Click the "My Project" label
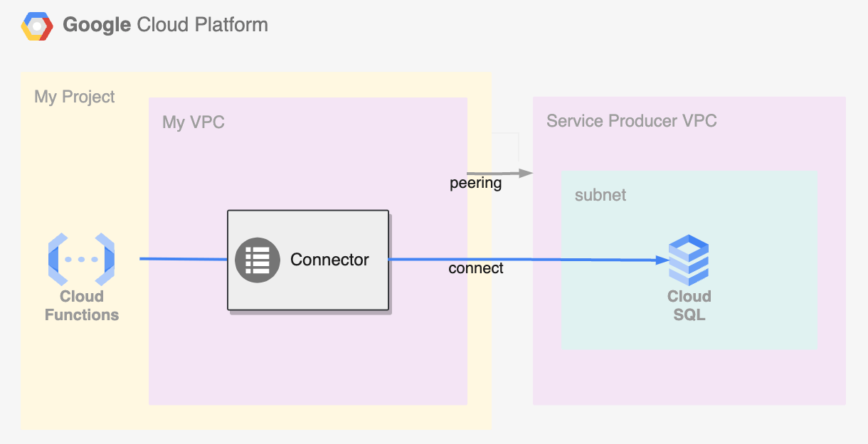 75,97
